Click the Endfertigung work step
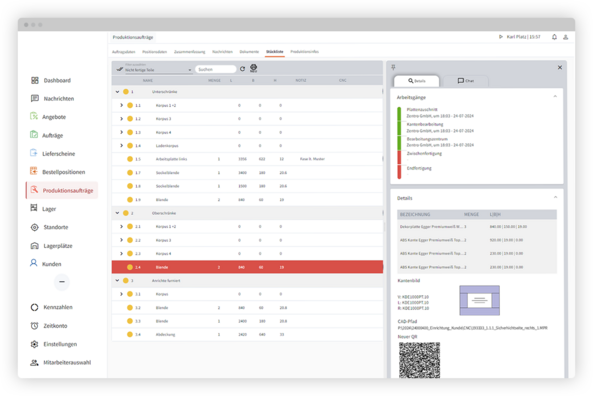The width and height of the screenshot is (593, 396). (419, 168)
